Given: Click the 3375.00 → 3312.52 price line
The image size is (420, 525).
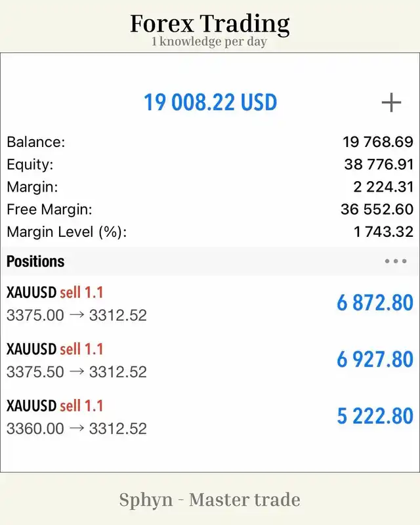Looking at the screenshot, I should pyautogui.click(x=77, y=316).
